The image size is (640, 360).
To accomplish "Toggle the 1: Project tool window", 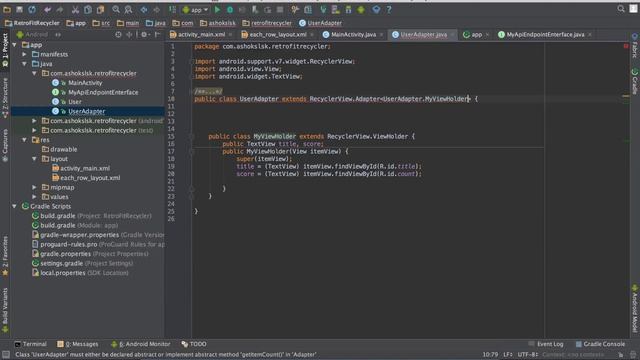I will (5, 50).
